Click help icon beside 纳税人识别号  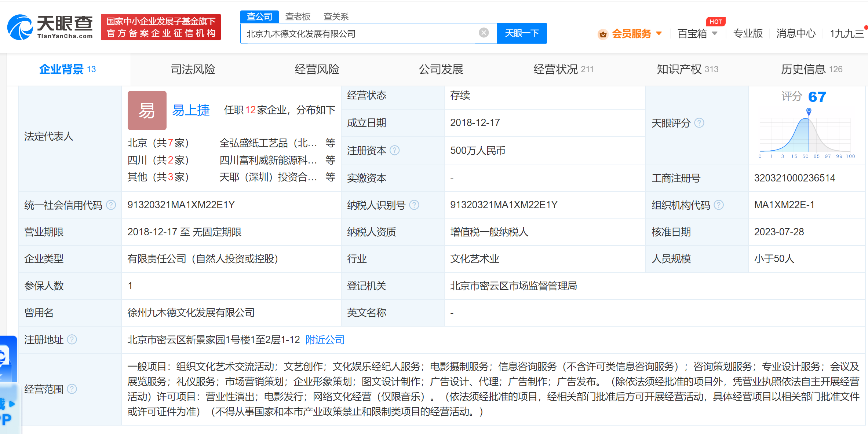pos(414,205)
